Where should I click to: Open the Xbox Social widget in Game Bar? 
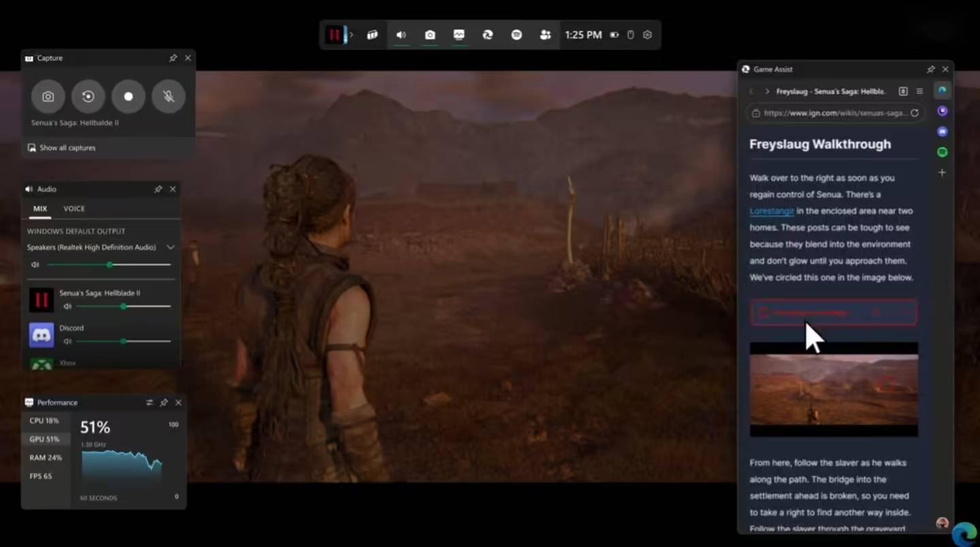point(545,35)
